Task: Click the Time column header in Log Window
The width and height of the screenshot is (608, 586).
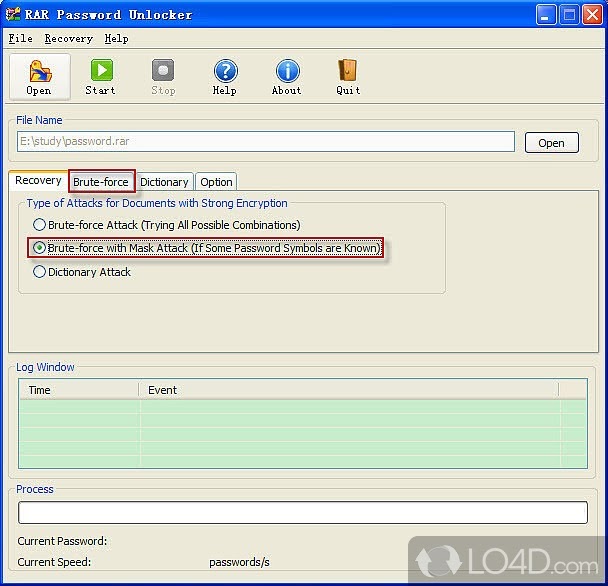Action: pos(79,390)
